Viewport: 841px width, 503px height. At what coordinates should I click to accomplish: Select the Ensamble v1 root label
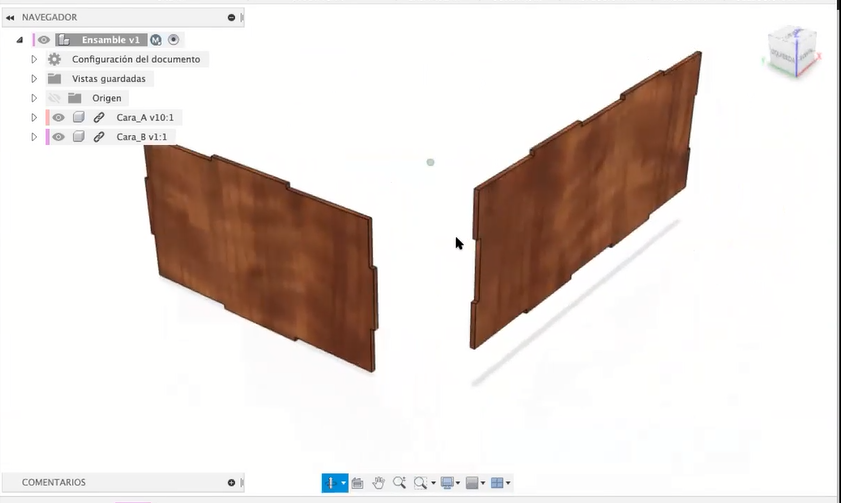(110, 40)
